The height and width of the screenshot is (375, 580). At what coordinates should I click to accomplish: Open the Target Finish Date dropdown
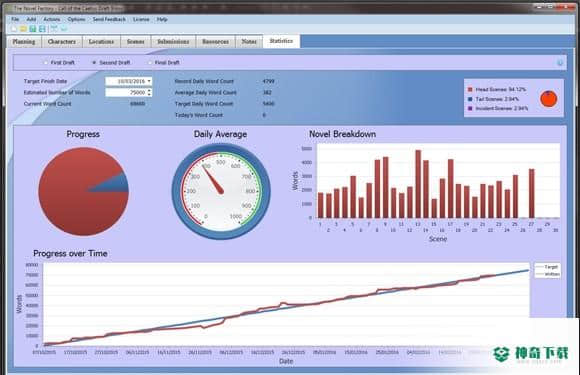149,81
